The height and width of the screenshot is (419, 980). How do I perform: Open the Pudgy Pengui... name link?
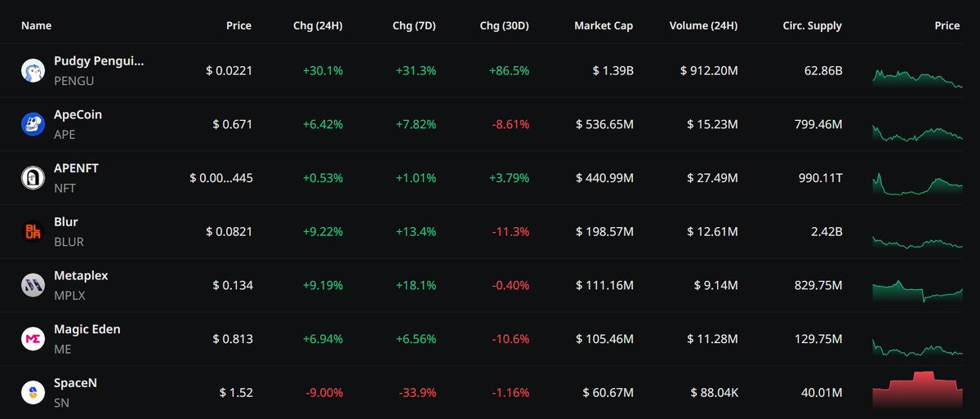(99, 61)
